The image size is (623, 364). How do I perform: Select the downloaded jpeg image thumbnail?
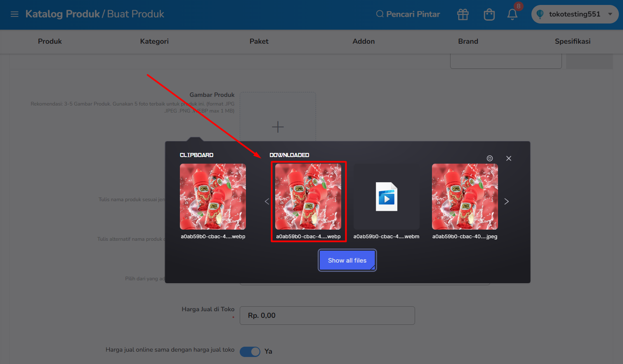[465, 197]
